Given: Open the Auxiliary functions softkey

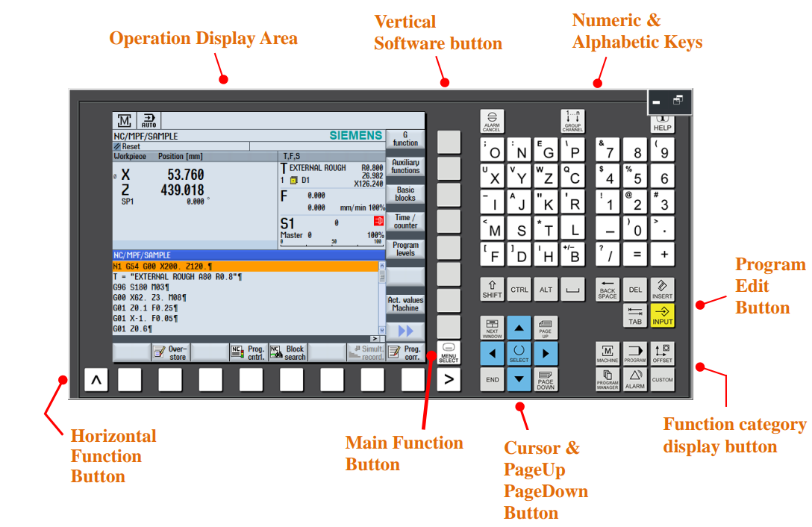Looking at the screenshot, I should pos(405,166).
